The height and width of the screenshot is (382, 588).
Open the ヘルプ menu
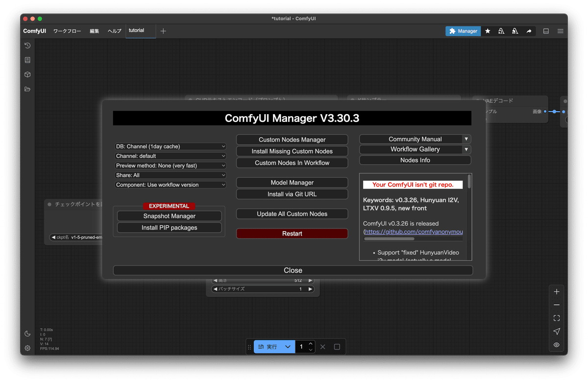(x=114, y=31)
